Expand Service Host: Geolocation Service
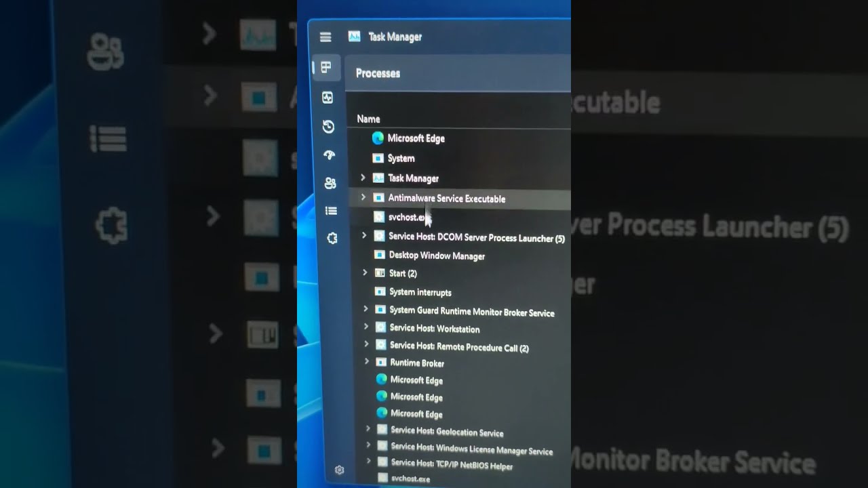 click(368, 429)
